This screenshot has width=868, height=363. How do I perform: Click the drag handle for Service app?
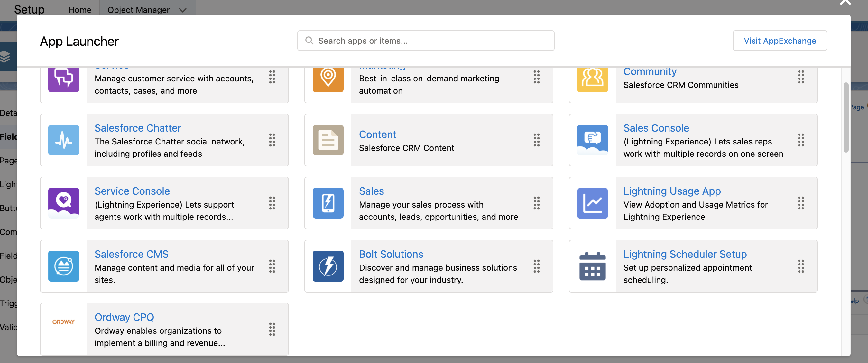pos(272,77)
